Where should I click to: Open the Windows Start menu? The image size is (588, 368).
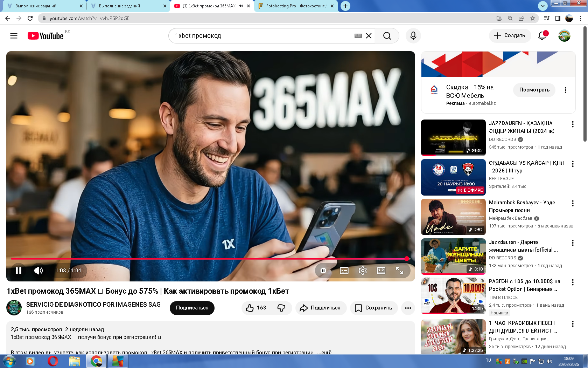9,361
